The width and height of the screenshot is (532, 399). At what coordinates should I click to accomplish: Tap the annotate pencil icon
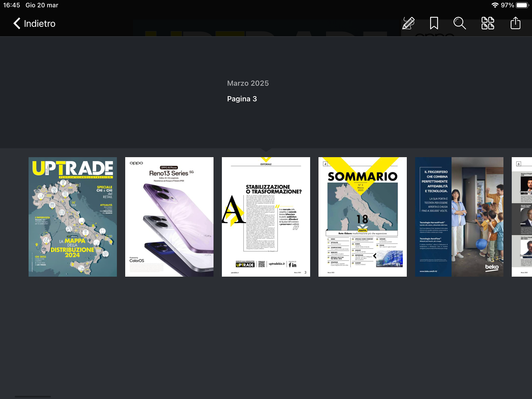(x=408, y=23)
